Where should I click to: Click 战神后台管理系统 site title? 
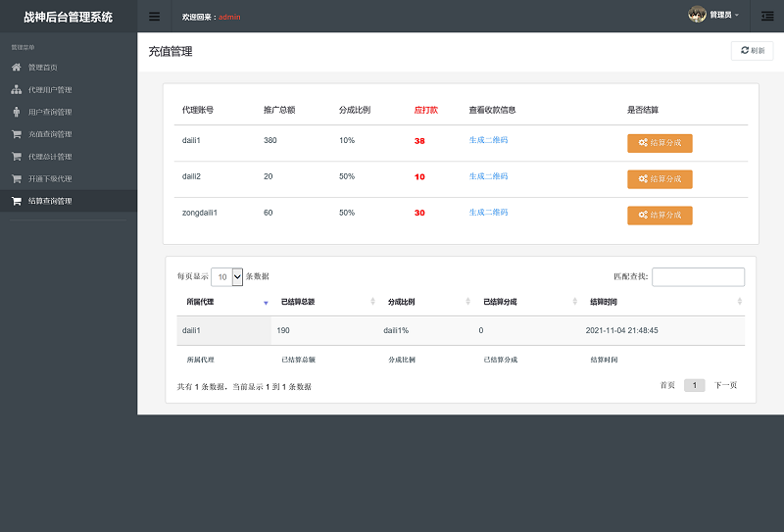click(x=68, y=17)
